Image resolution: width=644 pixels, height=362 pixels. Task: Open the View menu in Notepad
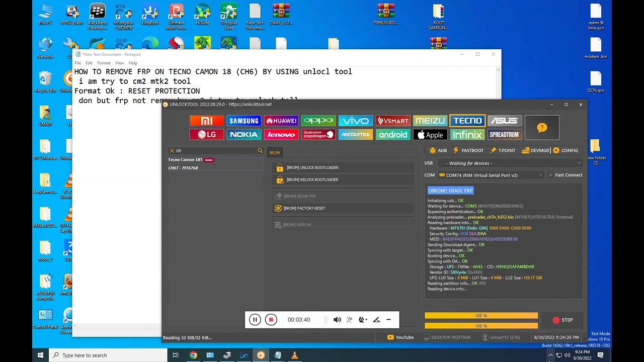click(x=120, y=63)
